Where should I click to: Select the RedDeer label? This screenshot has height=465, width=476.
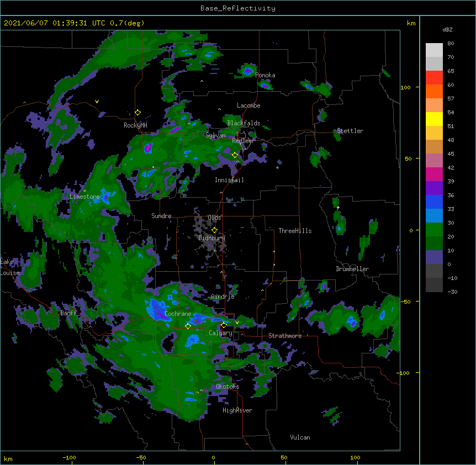[244, 141]
